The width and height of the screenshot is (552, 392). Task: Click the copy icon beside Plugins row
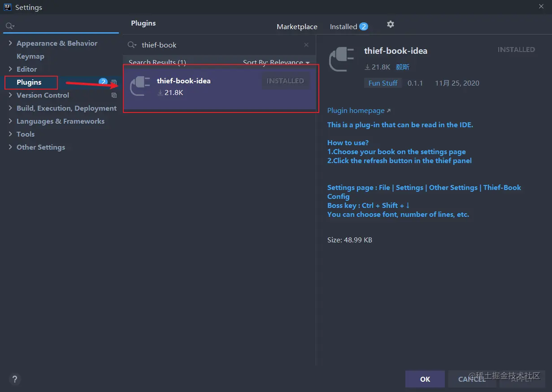114,82
